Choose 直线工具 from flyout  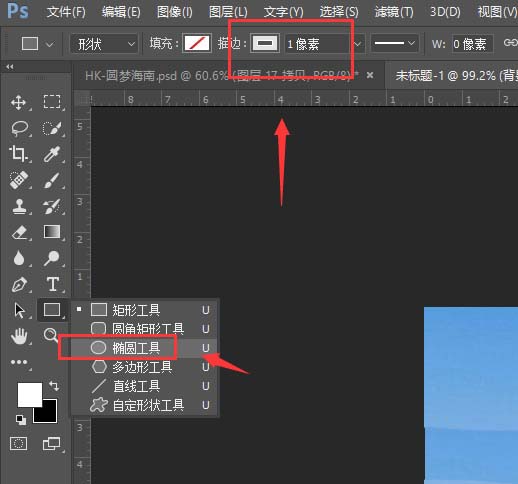[145, 386]
